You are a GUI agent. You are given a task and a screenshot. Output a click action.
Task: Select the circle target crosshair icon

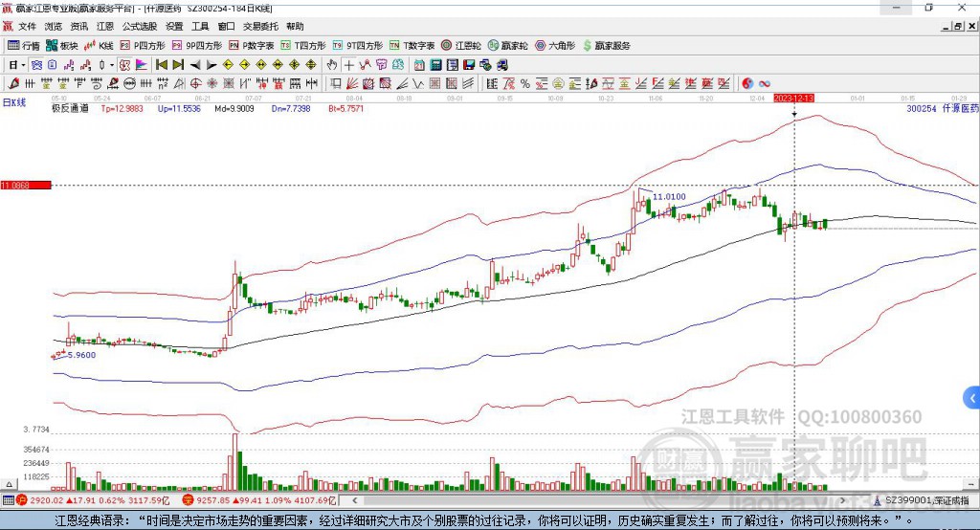coord(195,83)
